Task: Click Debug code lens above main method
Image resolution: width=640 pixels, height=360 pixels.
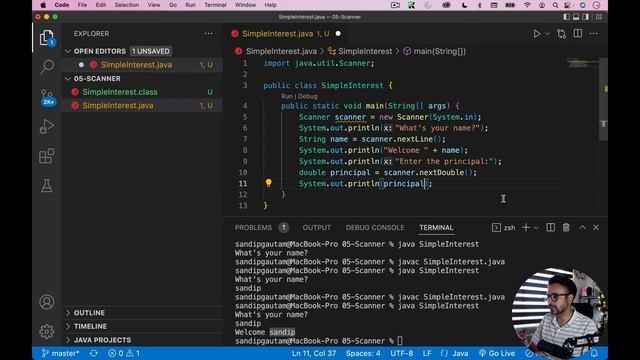Action: (307, 96)
